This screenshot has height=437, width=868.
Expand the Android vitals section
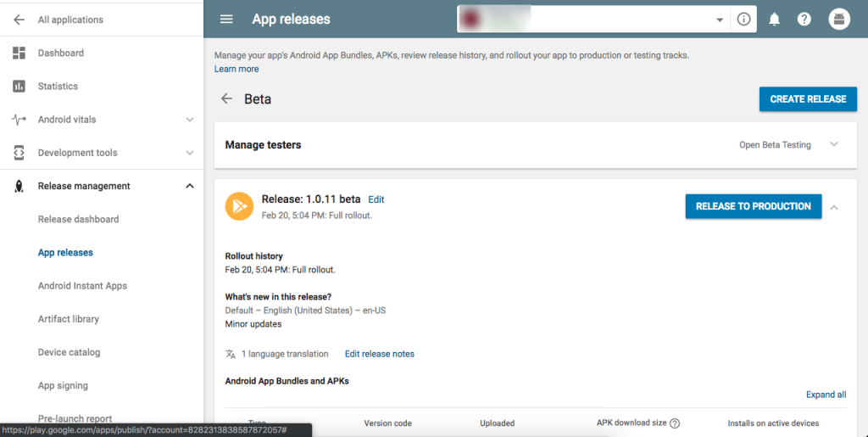[190, 120]
